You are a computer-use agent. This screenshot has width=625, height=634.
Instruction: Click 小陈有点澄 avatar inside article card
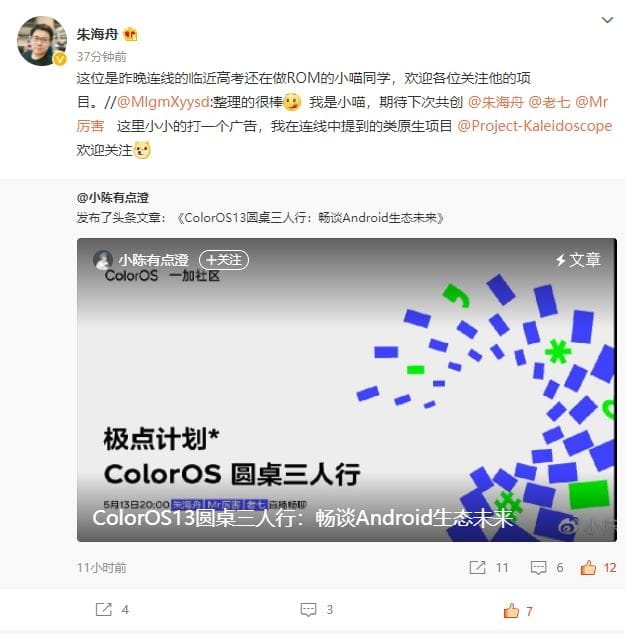coord(103,260)
